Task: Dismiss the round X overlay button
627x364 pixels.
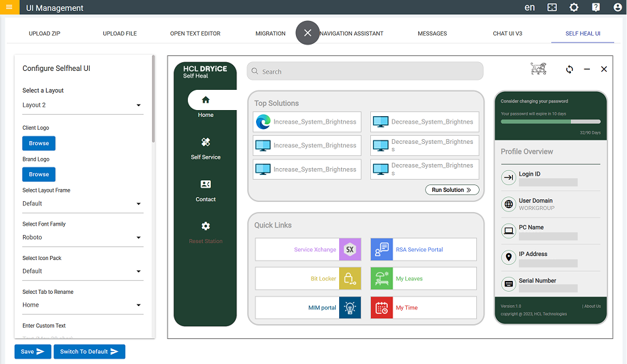Action: coord(307,33)
